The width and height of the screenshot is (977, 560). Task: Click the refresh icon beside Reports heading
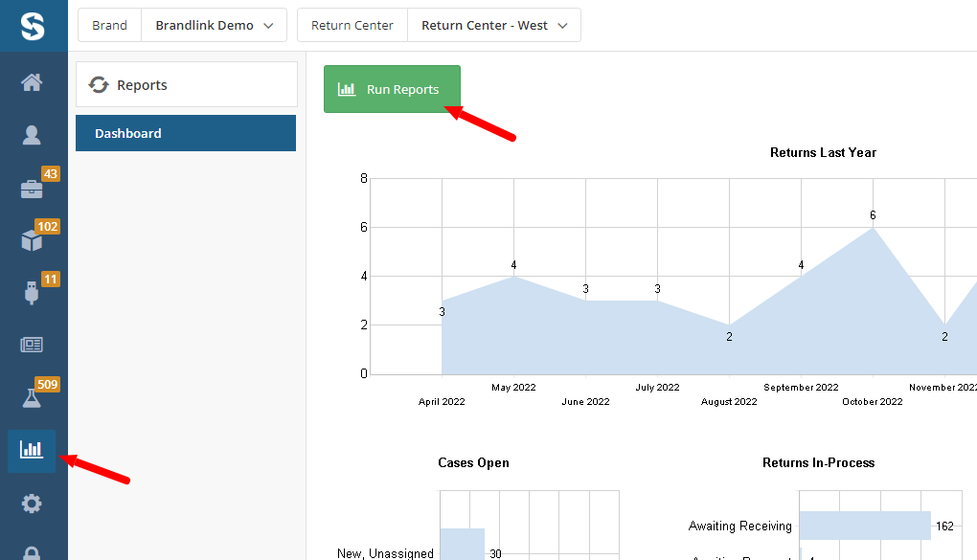tap(99, 83)
